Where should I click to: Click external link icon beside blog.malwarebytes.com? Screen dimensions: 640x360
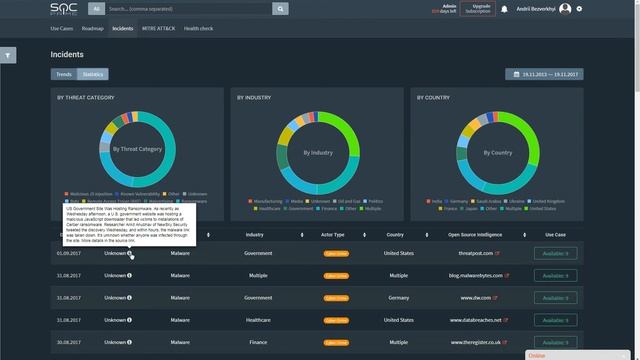(x=507, y=276)
